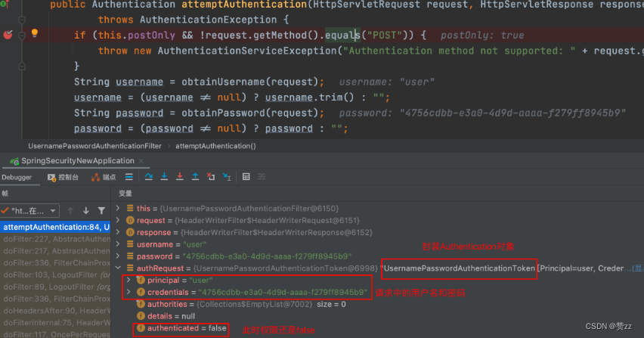Click obtainUsername(request) in the code
The image size is (644, 338).
pos(249,82)
